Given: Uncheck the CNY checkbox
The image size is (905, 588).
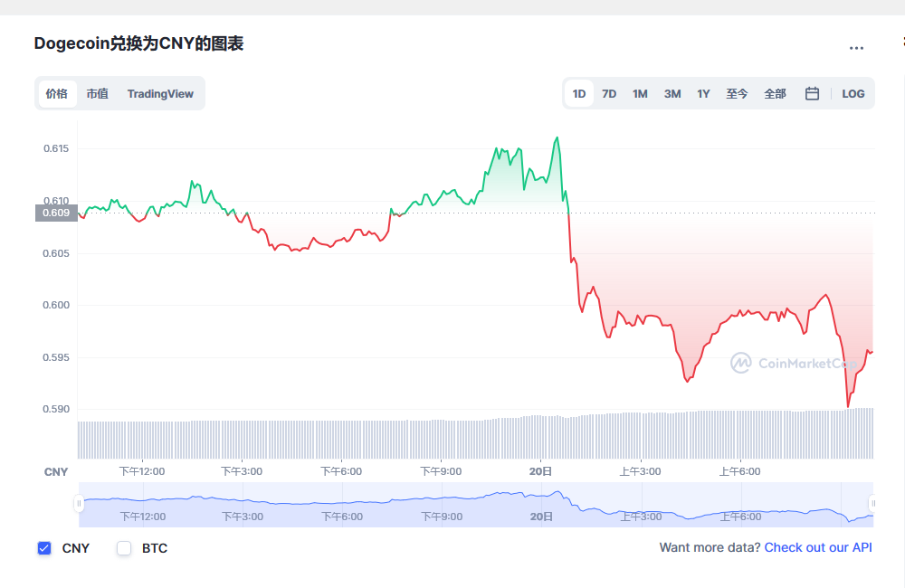Looking at the screenshot, I should (x=43, y=548).
